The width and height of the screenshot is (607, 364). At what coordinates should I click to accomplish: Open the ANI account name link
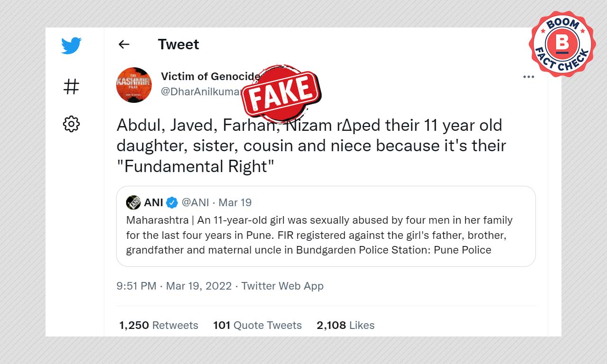pyautogui.click(x=153, y=202)
